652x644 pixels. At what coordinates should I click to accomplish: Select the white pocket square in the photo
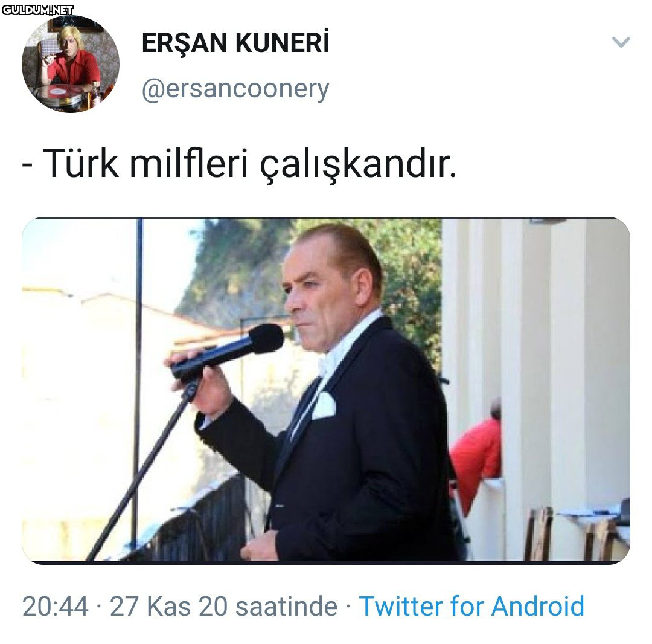324,405
